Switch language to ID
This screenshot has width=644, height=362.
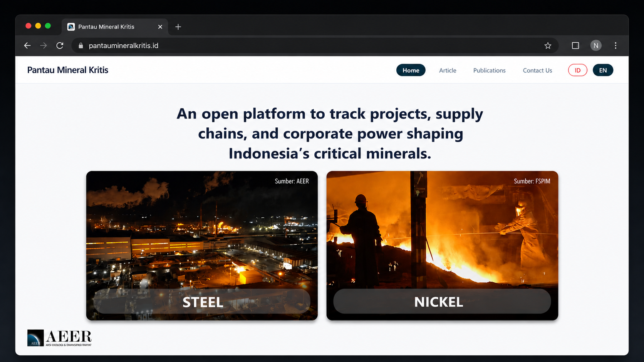pos(577,70)
